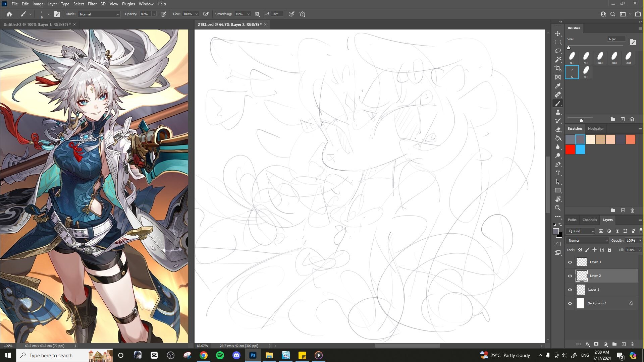Select the Paint Bucket tool
This screenshot has height=362, width=644.
(558, 138)
